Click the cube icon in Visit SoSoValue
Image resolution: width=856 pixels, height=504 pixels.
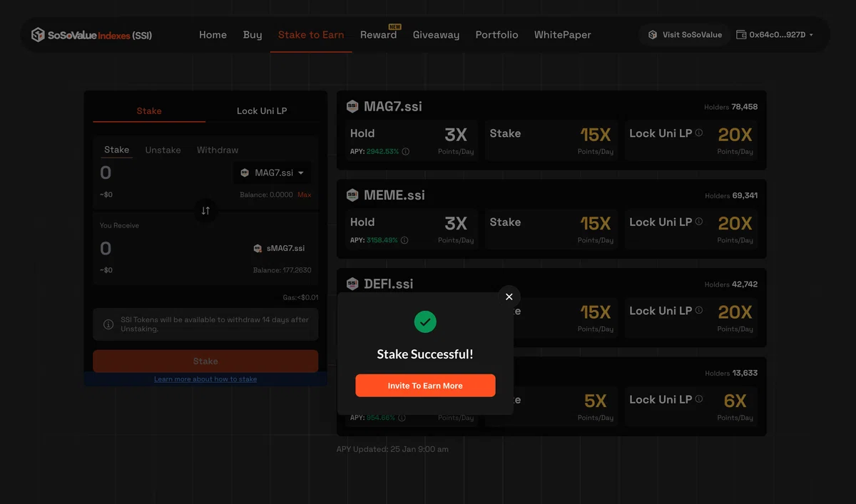click(x=653, y=35)
